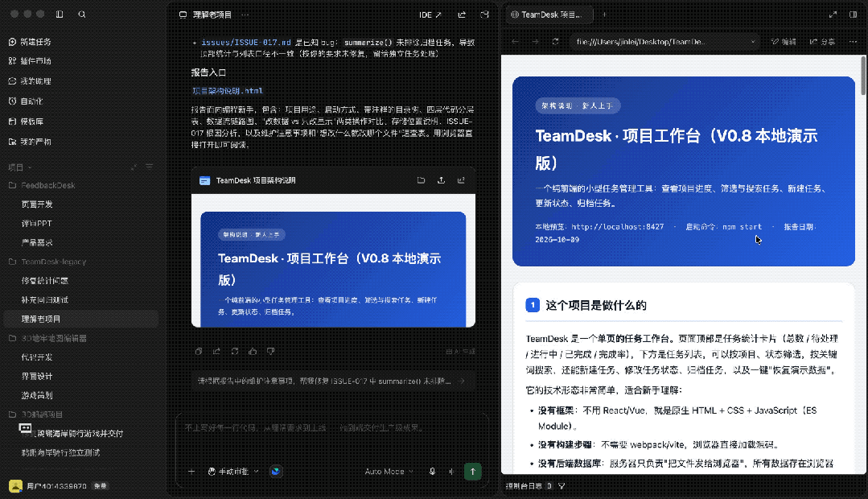
Task: Regenerate the assistant reply
Action: pyautogui.click(x=235, y=351)
